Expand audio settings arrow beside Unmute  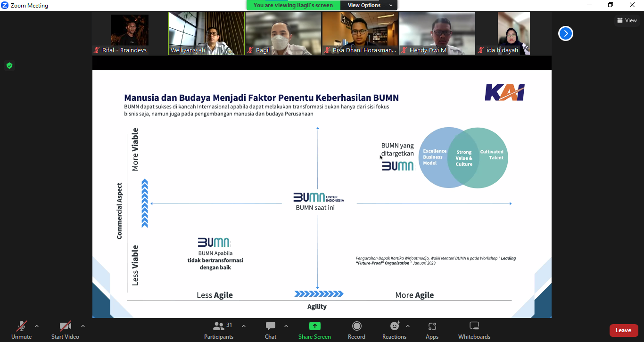37,326
